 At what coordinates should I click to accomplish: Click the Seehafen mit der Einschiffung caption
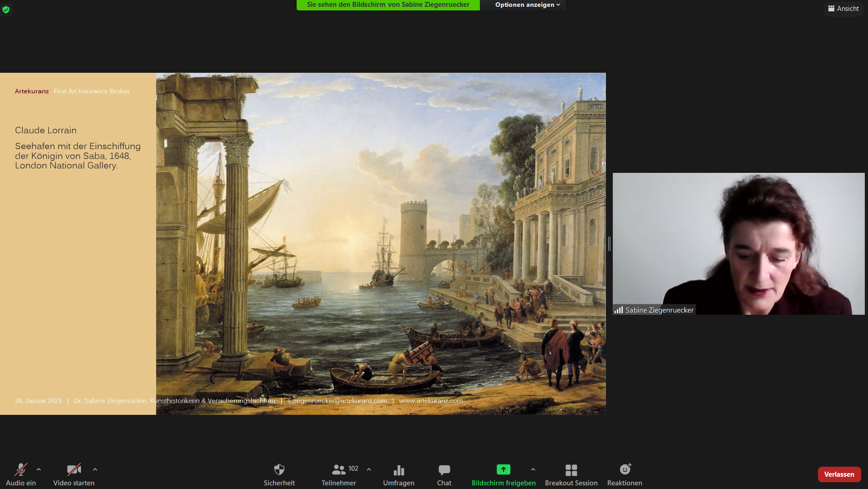pos(78,156)
